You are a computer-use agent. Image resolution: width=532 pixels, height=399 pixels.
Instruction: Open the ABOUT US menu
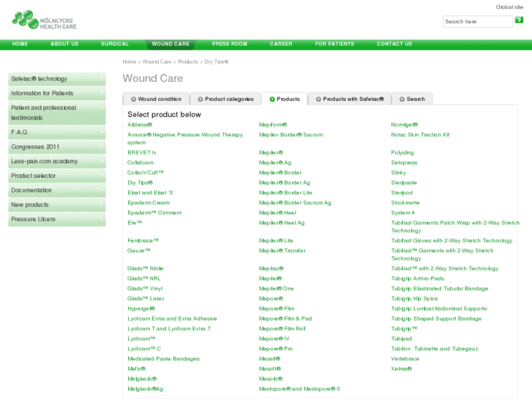pyautogui.click(x=64, y=44)
